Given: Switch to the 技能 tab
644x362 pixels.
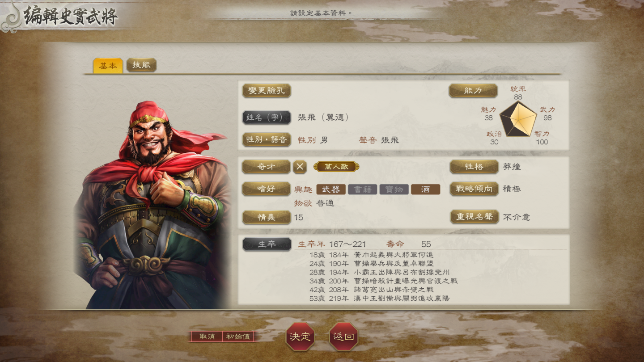Looking at the screenshot, I should pyautogui.click(x=141, y=65).
